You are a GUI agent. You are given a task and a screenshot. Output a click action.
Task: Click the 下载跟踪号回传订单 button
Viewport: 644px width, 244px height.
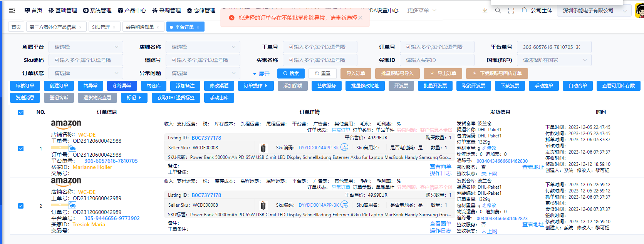[x=497, y=74]
